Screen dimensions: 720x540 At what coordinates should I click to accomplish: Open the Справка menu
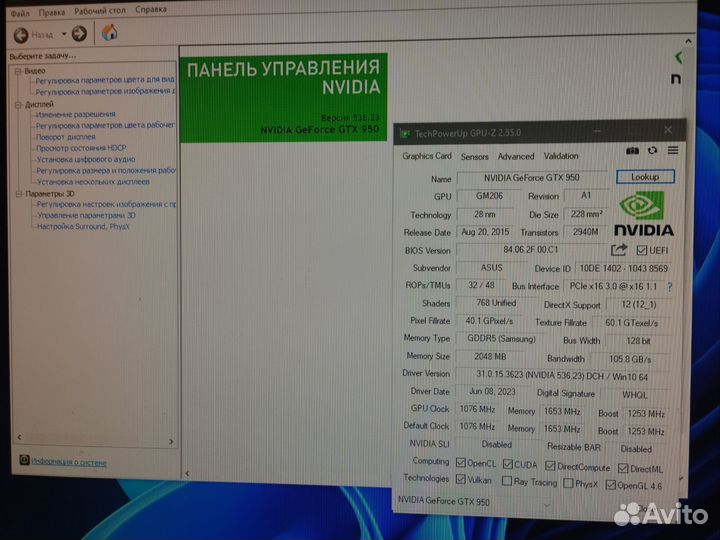151,9
